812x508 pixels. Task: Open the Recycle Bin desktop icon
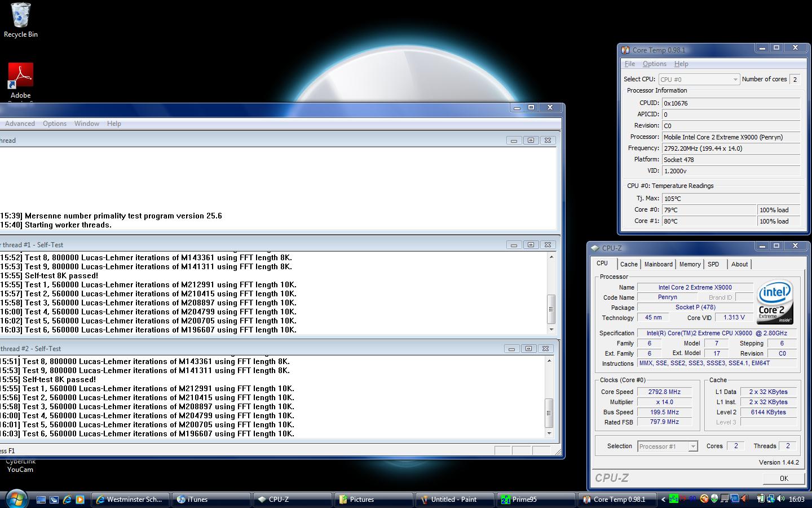[21, 20]
